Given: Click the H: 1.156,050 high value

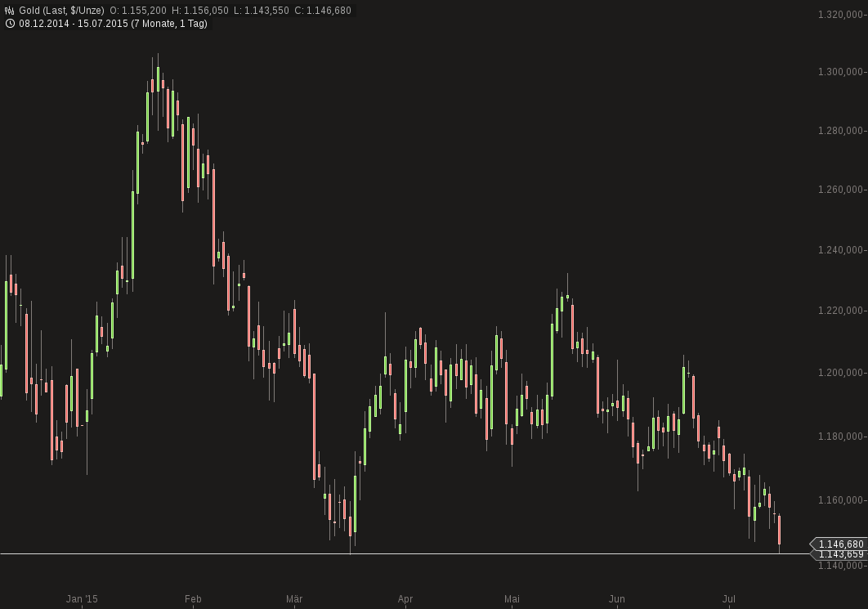Looking at the screenshot, I should pos(200,10).
